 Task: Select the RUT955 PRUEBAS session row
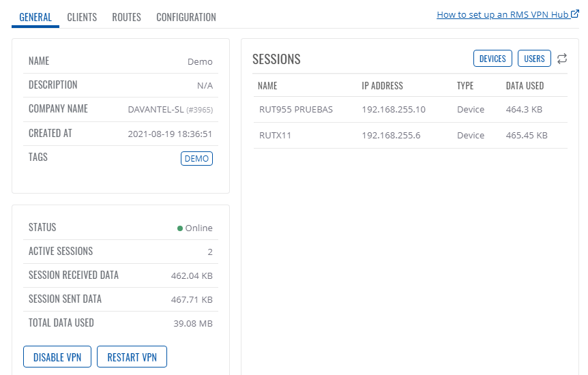[x=410, y=110]
